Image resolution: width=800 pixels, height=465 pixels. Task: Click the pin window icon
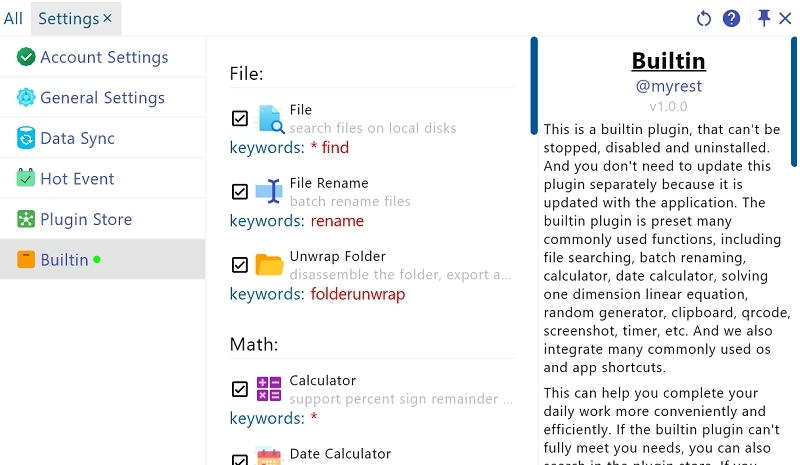pyautogui.click(x=764, y=18)
